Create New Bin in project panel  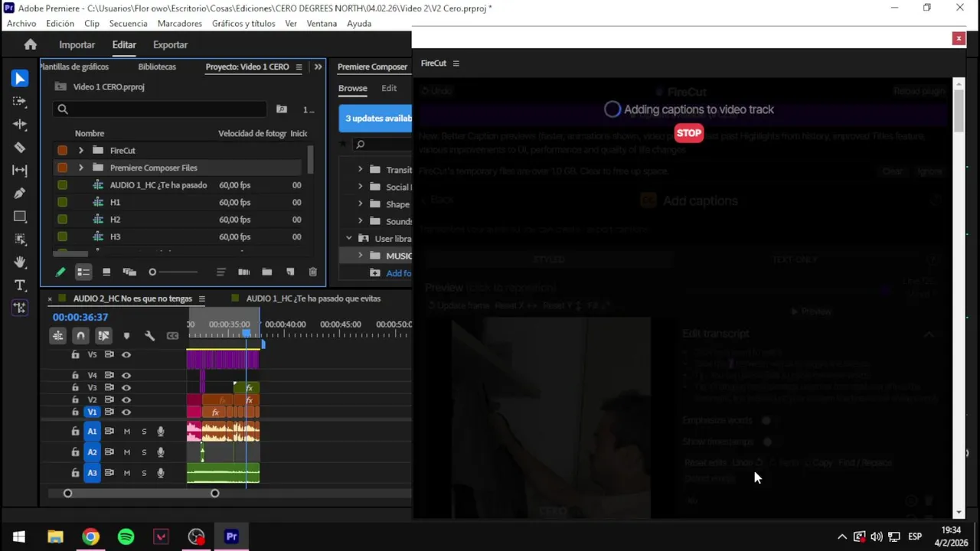point(266,272)
